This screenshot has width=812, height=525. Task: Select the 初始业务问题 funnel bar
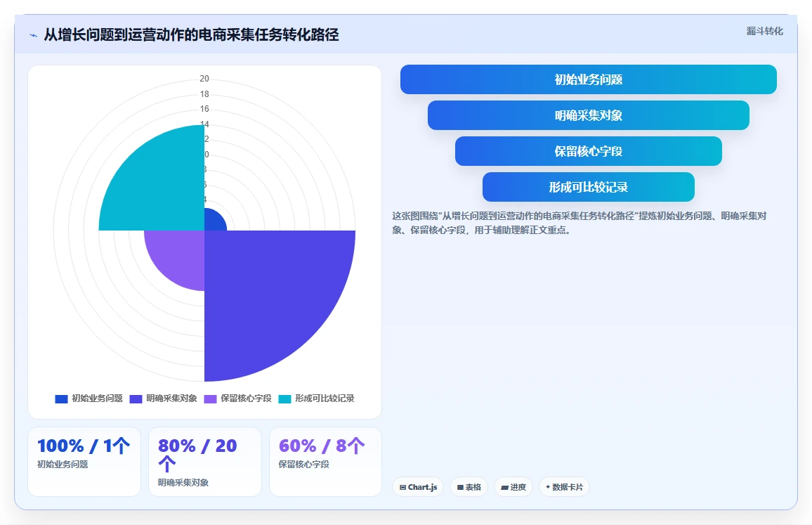click(589, 79)
